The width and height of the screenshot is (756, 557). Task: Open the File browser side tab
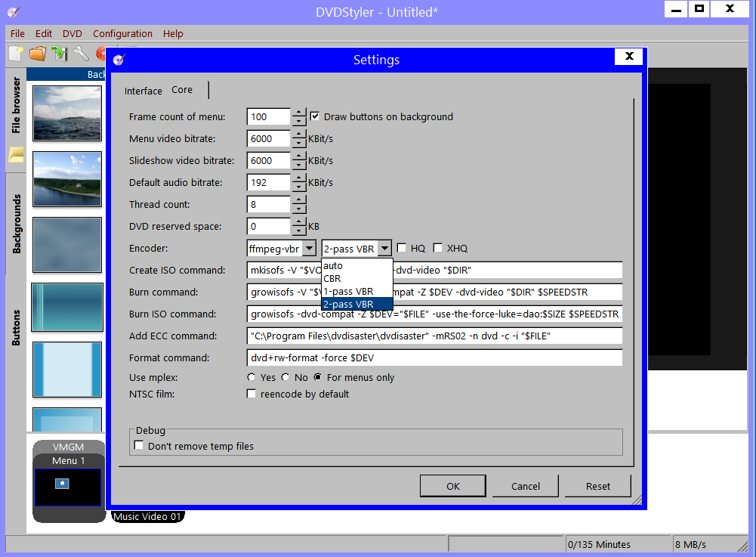[x=16, y=105]
